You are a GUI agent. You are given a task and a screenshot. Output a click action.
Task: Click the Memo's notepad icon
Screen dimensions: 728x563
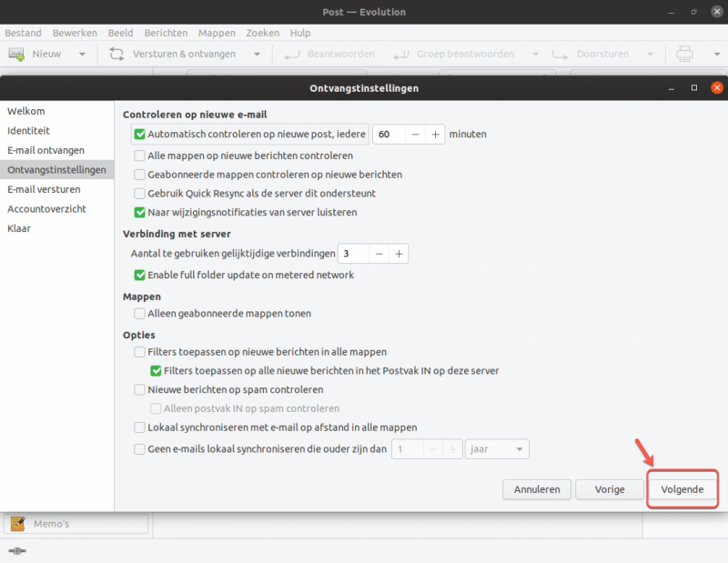[18, 524]
